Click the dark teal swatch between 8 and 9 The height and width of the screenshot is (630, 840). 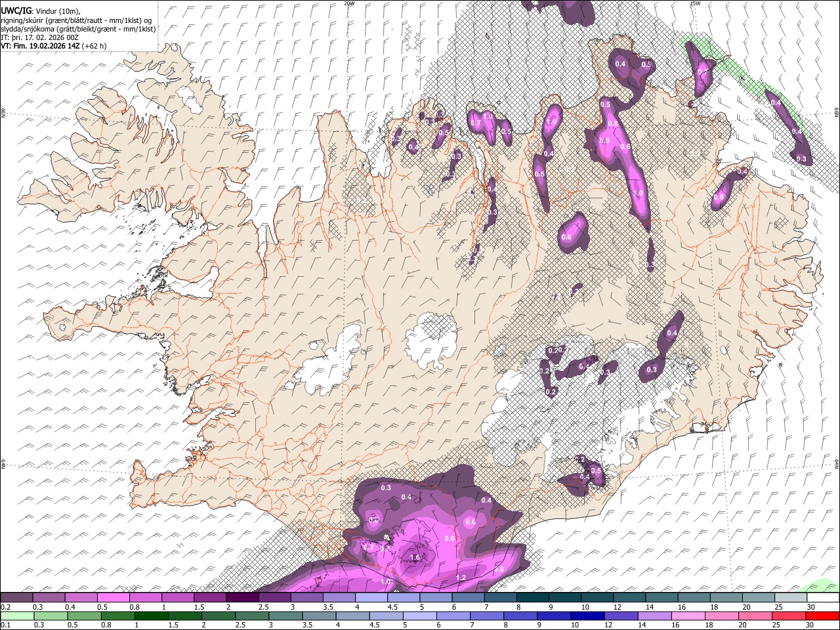coord(532,598)
